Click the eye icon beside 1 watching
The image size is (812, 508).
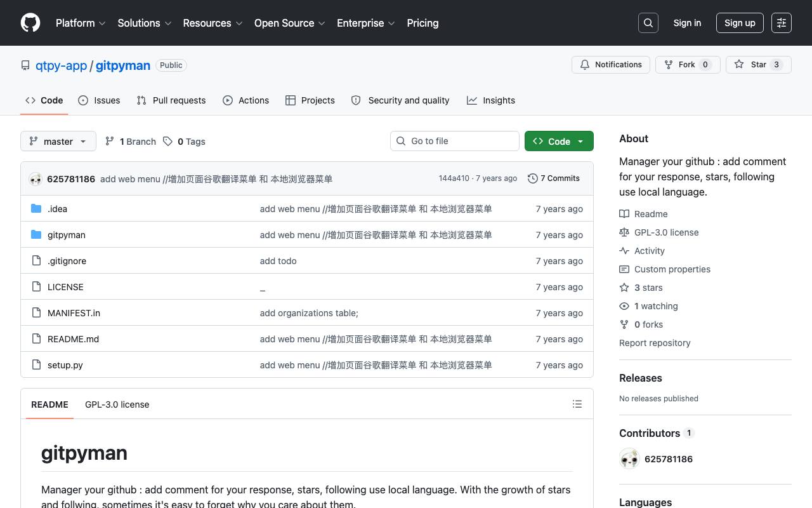point(624,306)
